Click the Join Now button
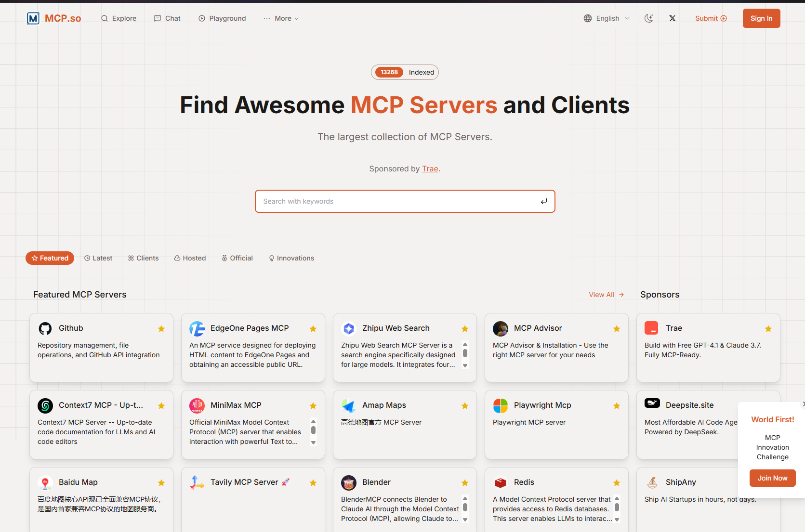This screenshot has width=805, height=532. [x=772, y=478]
